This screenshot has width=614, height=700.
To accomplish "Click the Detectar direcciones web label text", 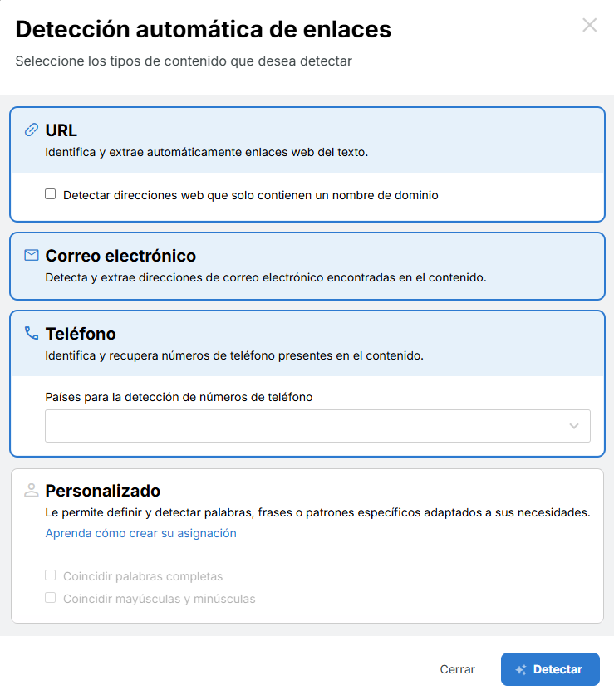I will (251, 195).
